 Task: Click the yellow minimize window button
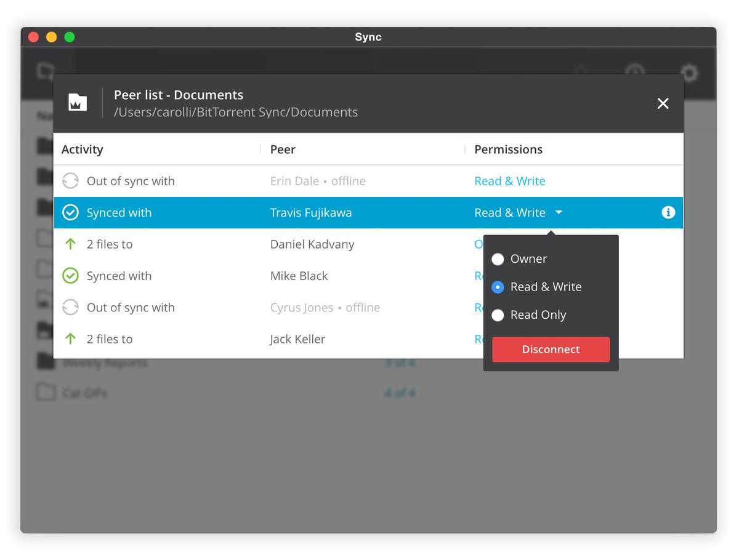pyautogui.click(x=51, y=37)
